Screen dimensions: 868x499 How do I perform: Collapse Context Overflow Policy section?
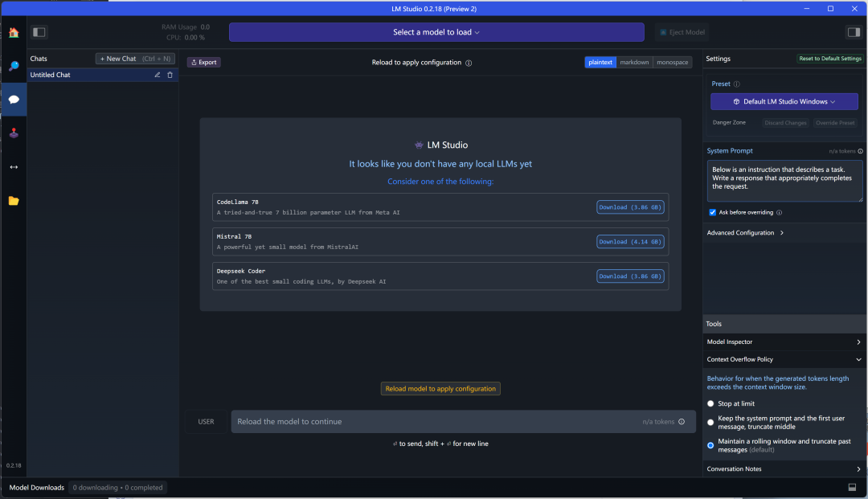coord(784,360)
